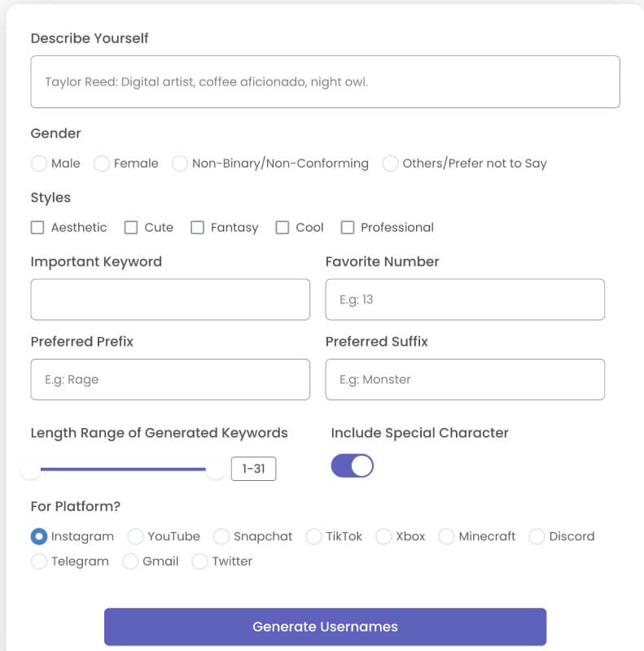Select the Female gender option
The height and width of the screenshot is (651, 644).
[100, 164]
